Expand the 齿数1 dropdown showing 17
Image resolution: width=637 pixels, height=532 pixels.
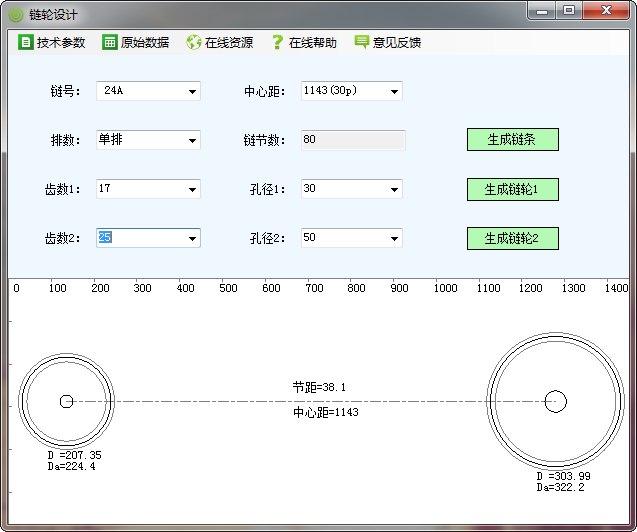pyautogui.click(x=193, y=189)
